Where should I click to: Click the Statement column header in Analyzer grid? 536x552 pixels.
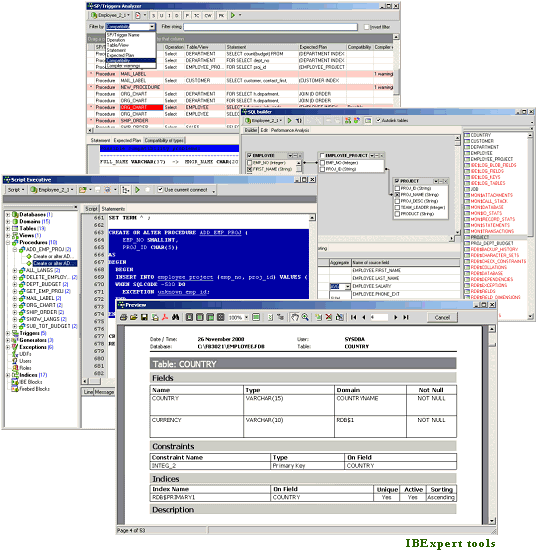[261, 47]
